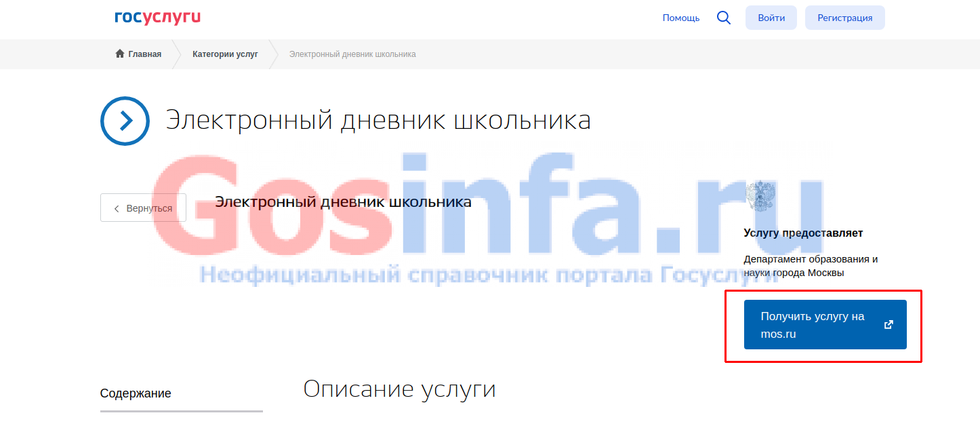Open the Категории услуг breadcrumb
980x428 pixels.
tap(225, 54)
